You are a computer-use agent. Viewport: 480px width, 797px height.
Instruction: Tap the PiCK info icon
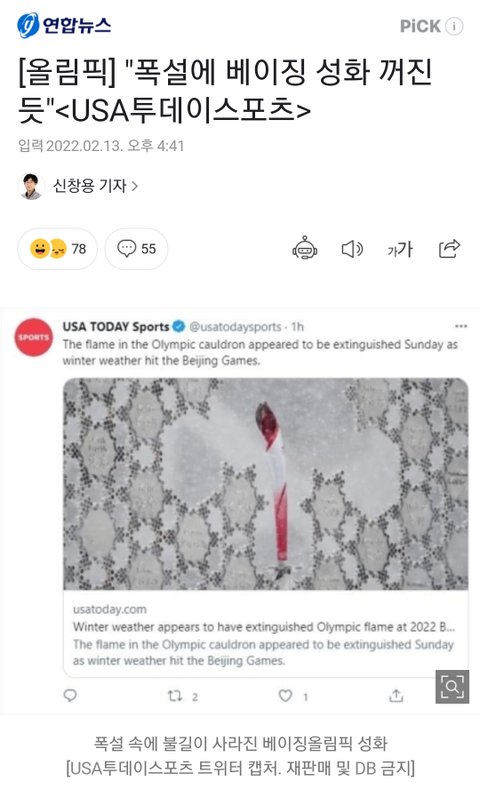coord(454,26)
